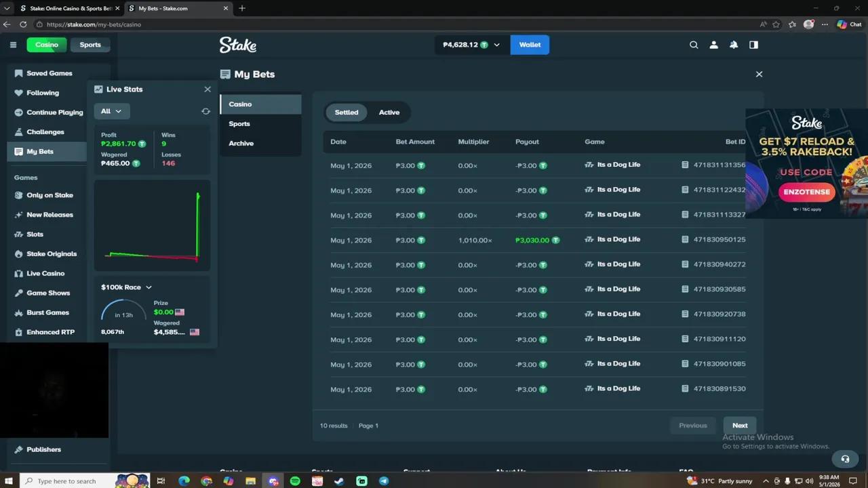Open the Copilot Chat button

pyautogui.click(x=850, y=24)
